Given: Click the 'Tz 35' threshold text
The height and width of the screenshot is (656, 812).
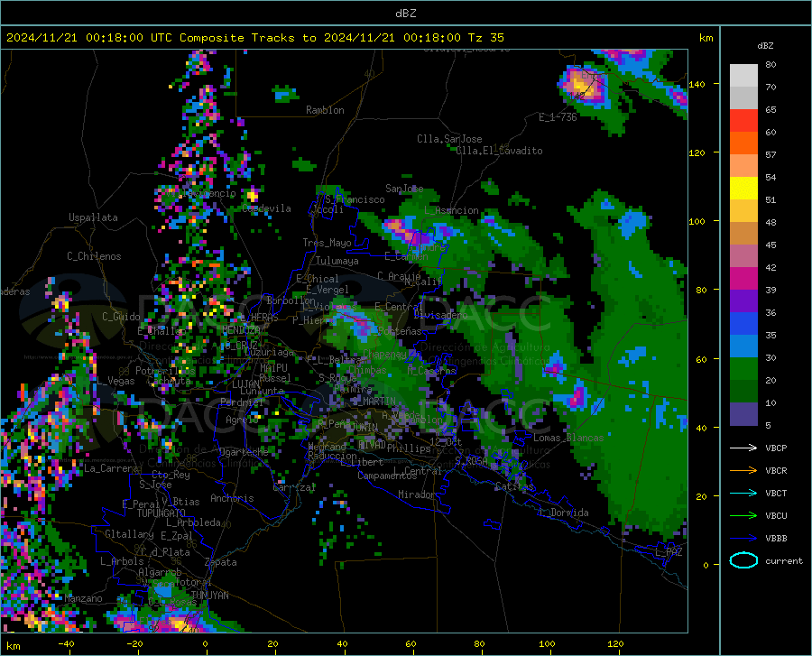Looking at the screenshot, I should point(485,38).
